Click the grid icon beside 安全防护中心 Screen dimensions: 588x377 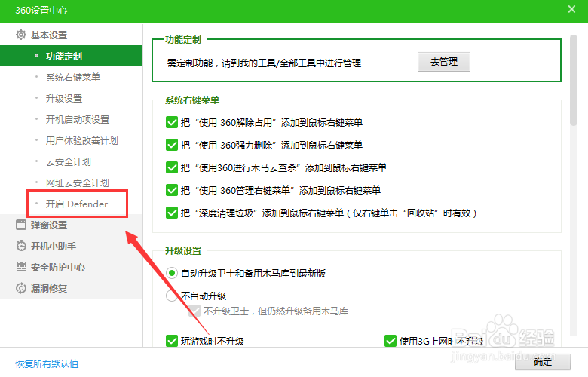pos(21,267)
